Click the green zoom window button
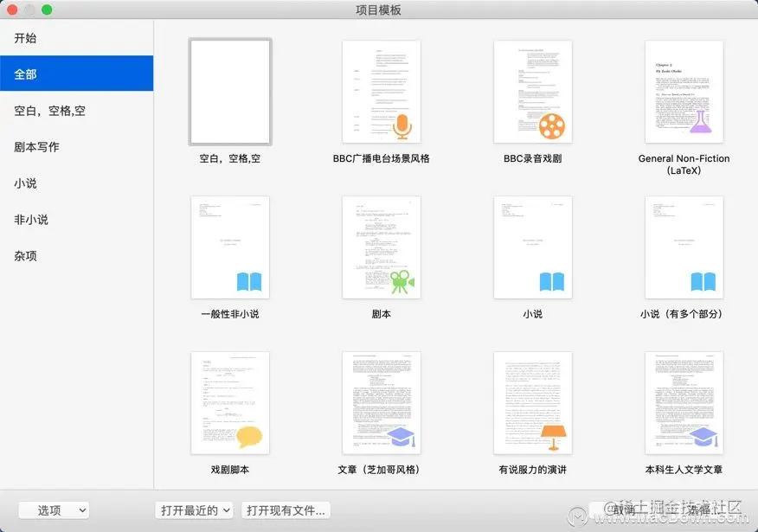This screenshot has height=532, width=758. [x=47, y=10]
